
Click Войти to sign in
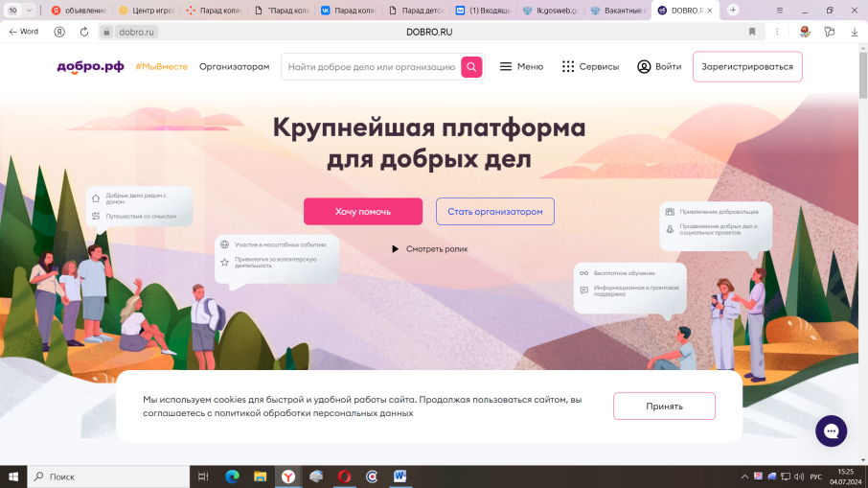(659, 66)
